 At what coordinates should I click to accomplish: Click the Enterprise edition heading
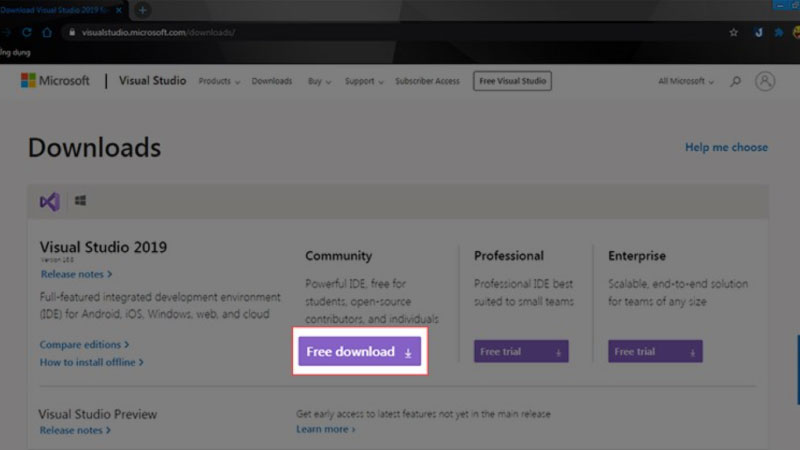pyautogui.click(x=637, y=256)
